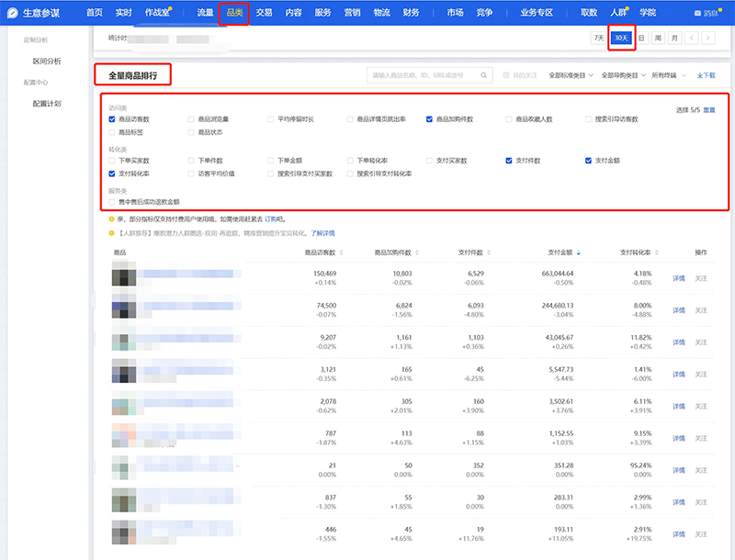The width and height of the screenshot is (735, 560).
Task: Sort by 商品访客数 column sort icon
Action: tap(342, 252)
